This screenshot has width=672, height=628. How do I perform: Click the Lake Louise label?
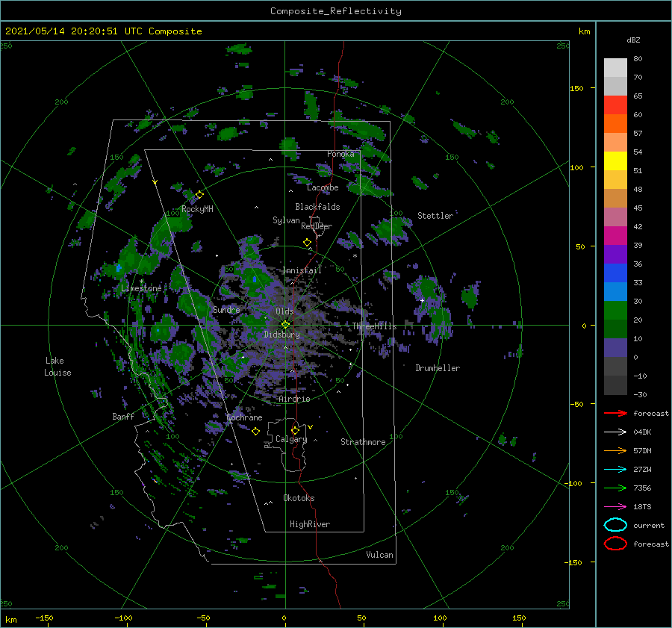pyautogui.click(x=57, y=367)
